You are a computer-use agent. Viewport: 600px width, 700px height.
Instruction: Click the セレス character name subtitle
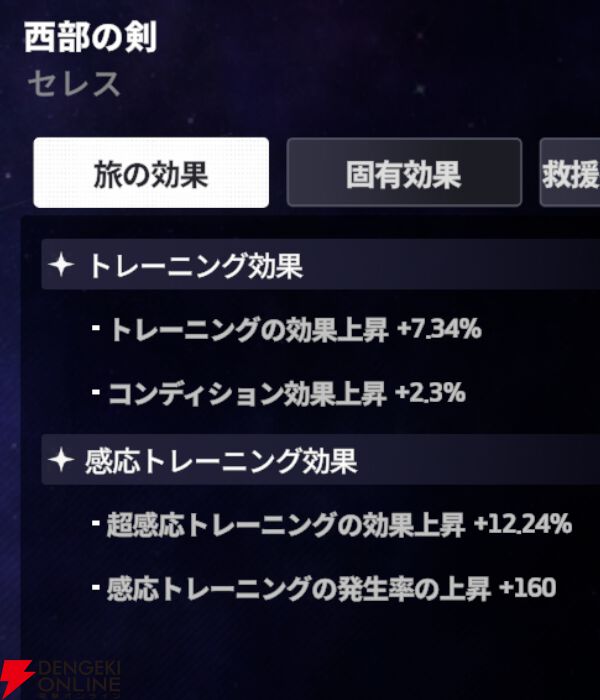[75, 84]
